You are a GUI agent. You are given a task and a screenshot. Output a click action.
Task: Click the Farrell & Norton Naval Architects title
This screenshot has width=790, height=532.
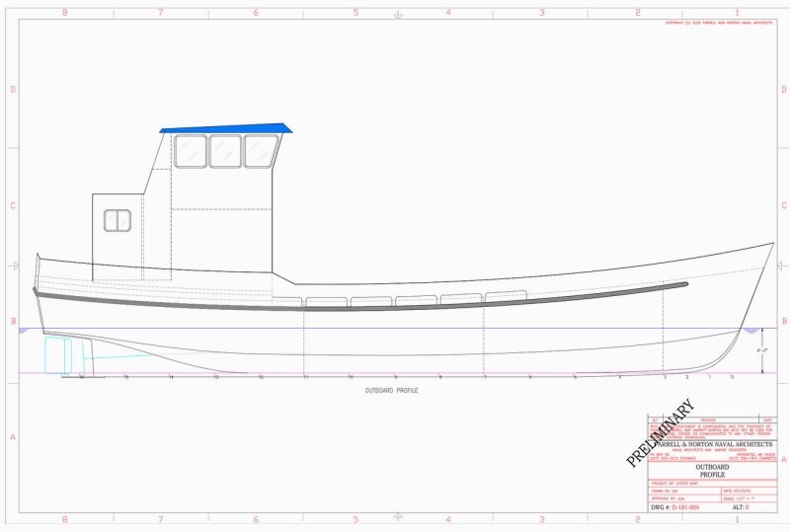point(712,445)
